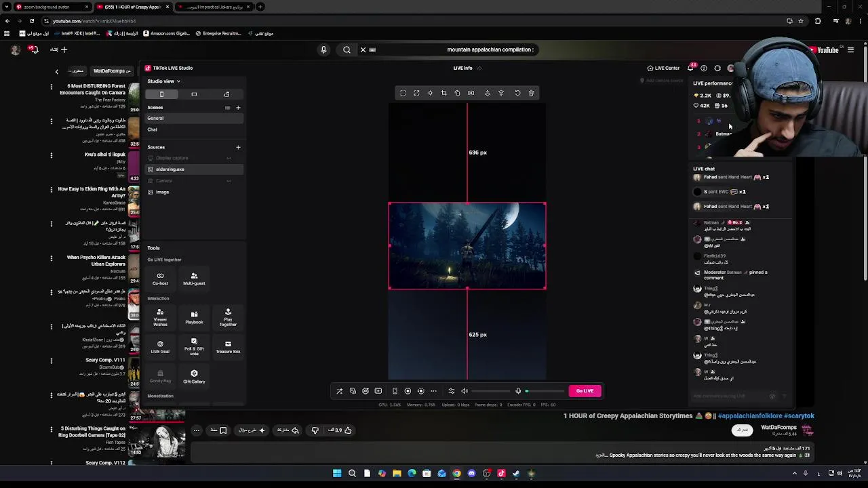Select the eldenring.exe source
Screen dimensions: 868x488
coord(193,169)
